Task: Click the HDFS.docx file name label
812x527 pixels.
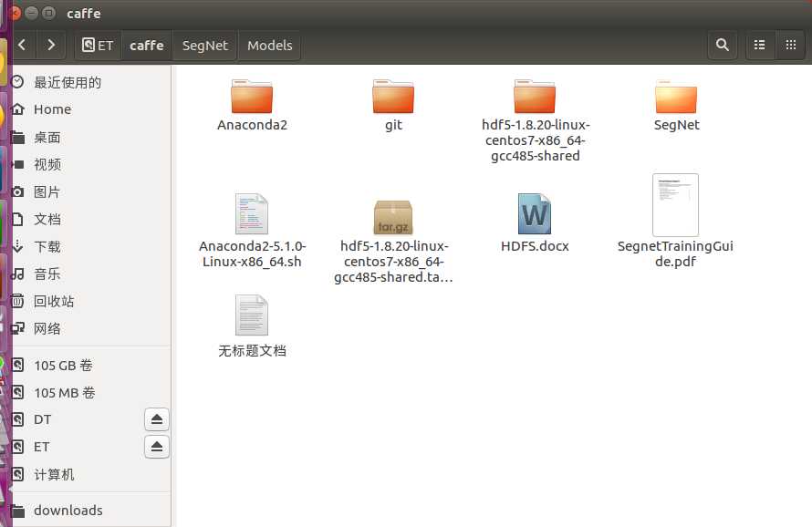Action: pyautogui.click(x=535, y=246)
